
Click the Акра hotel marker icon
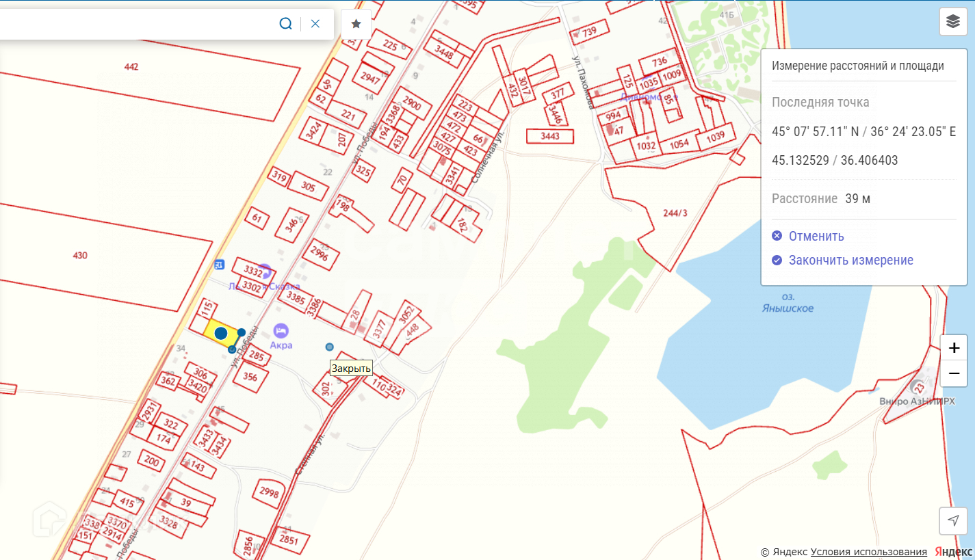click(x=281, y=332)
